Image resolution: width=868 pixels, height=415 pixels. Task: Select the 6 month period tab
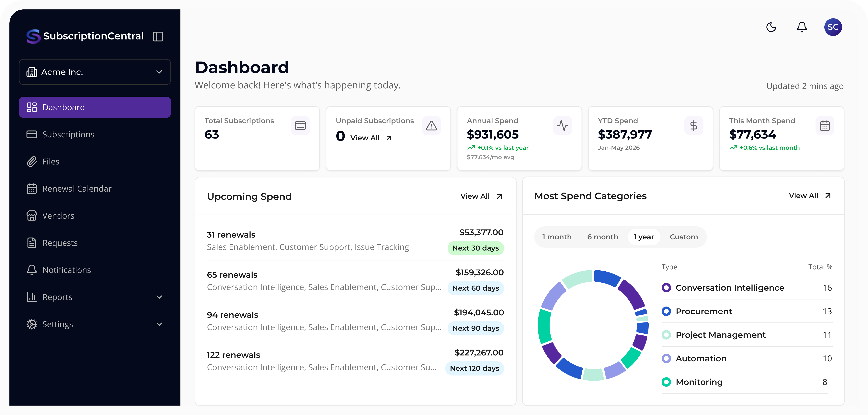(x=602, y=237)
